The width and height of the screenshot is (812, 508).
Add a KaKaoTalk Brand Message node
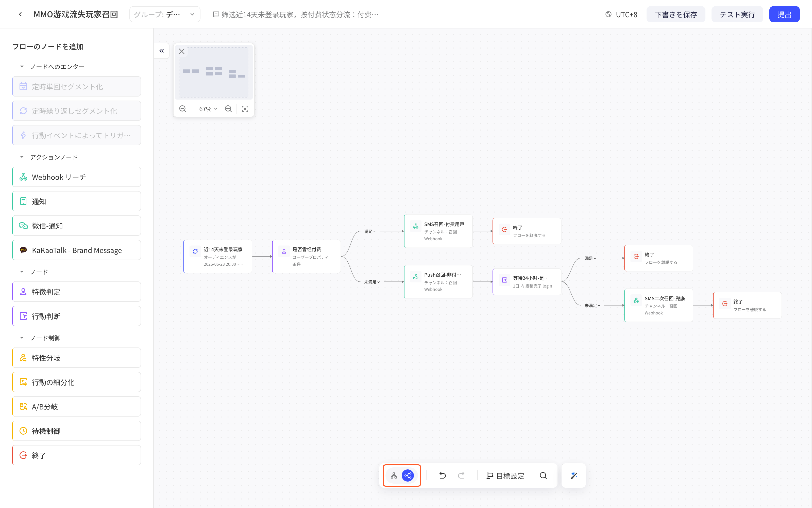click(76, 250)
